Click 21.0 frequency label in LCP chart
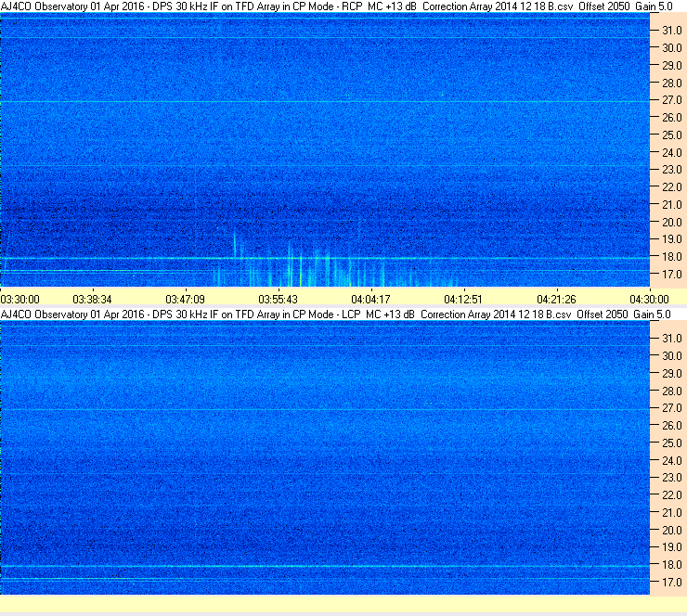This screenshot has width=687, height=616. coord(672,513)
